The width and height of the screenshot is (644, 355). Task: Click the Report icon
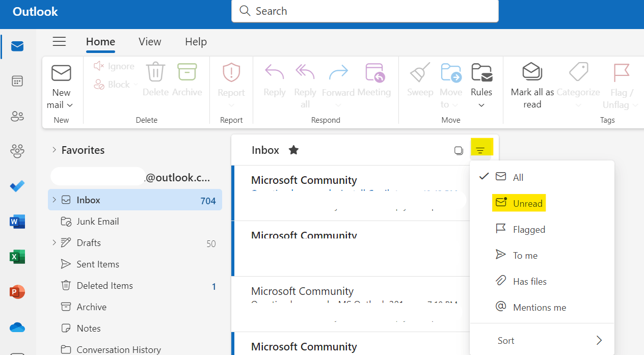pyautogui.click(x=231, y=72)
